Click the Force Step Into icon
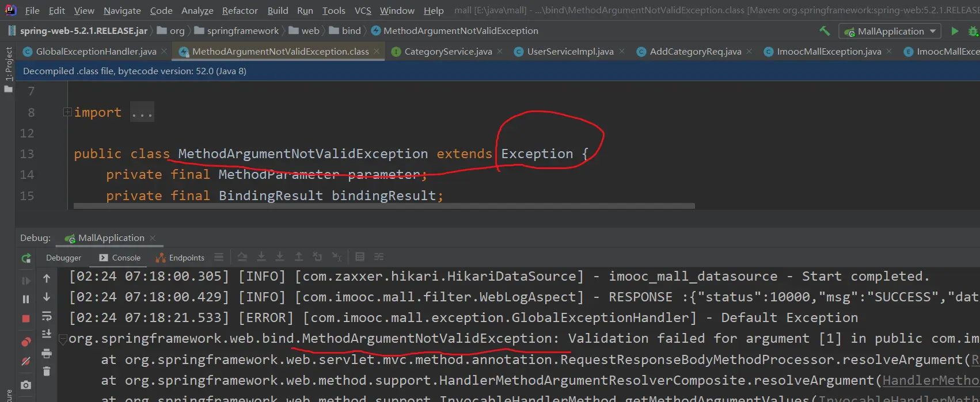Image resolution: width=980 pixels, height=402 pixels. click(x=280, y=256)
